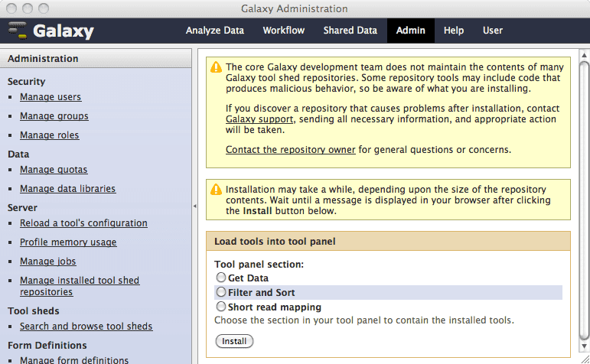Viewport: 590px width, 364px height.
Task: Open Search and browse tool sheds
Action: pos(86,327)
